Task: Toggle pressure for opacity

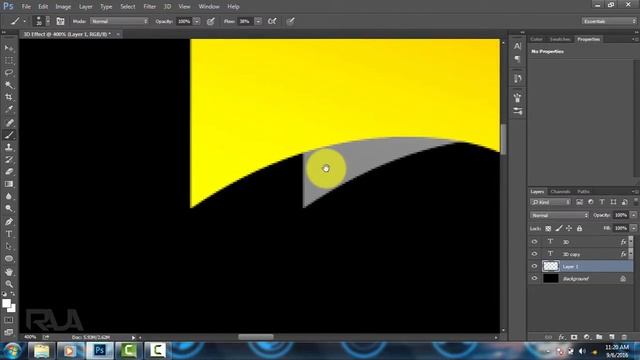Action: point(211,21)
